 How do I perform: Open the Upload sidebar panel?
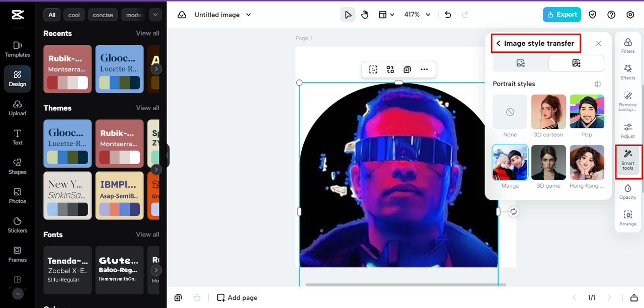18,108
